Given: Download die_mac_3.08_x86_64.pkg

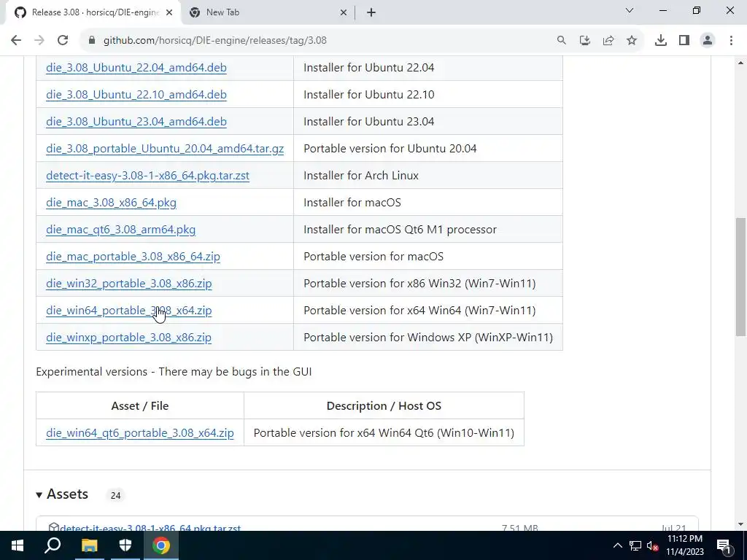Looking at the screenshot, I should pyautogui.click(x=111, y=203).
